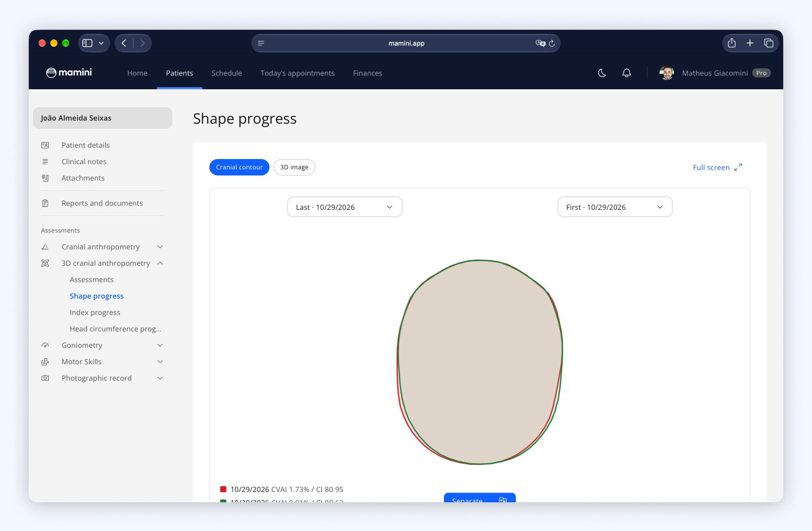Click the Patient details icon

[x=45, y=145]
